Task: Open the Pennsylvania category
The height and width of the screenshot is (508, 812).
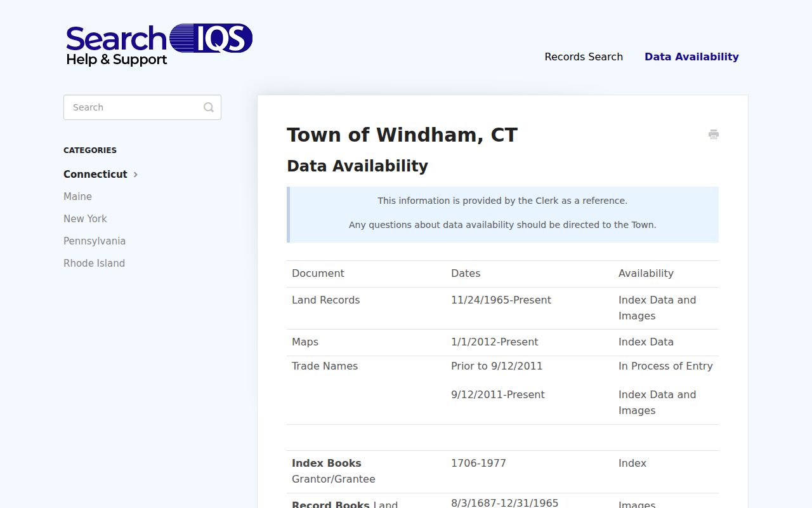Action: tap(95, 241)
